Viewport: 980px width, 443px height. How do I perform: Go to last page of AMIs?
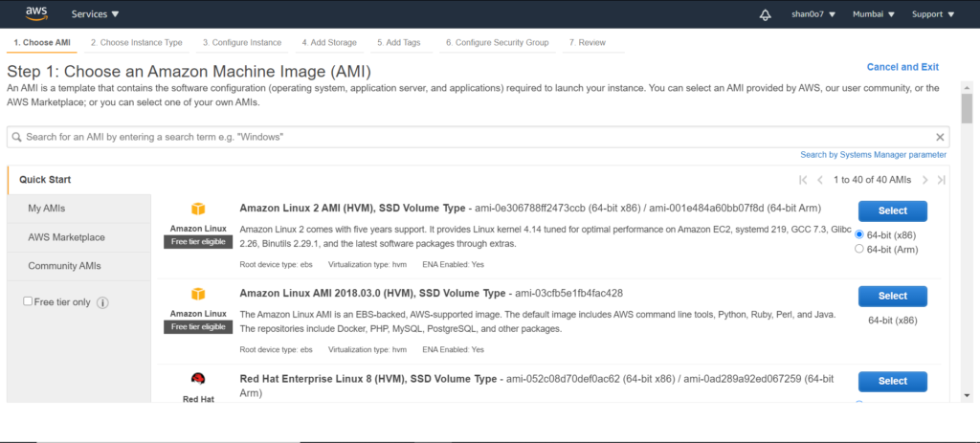click(942, 180)
